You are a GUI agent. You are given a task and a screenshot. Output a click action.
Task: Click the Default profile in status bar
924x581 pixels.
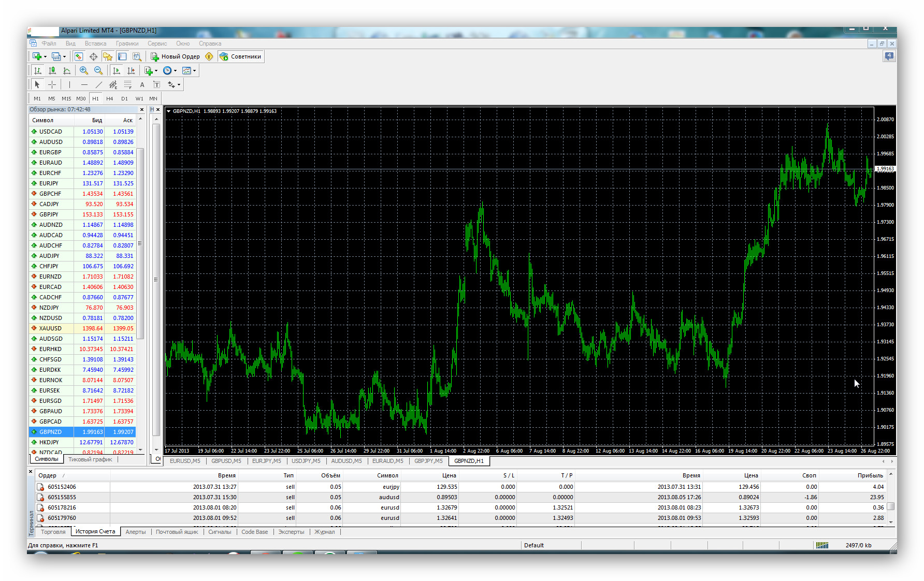pos(534,545)
